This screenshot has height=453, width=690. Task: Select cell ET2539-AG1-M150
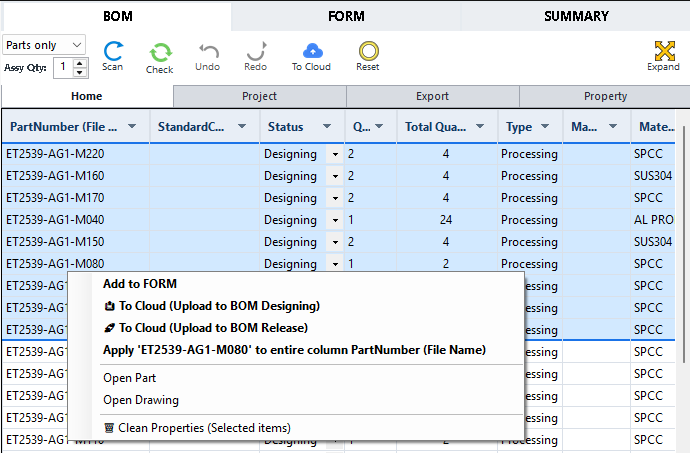pyautogui.click(x=76, y=242)
